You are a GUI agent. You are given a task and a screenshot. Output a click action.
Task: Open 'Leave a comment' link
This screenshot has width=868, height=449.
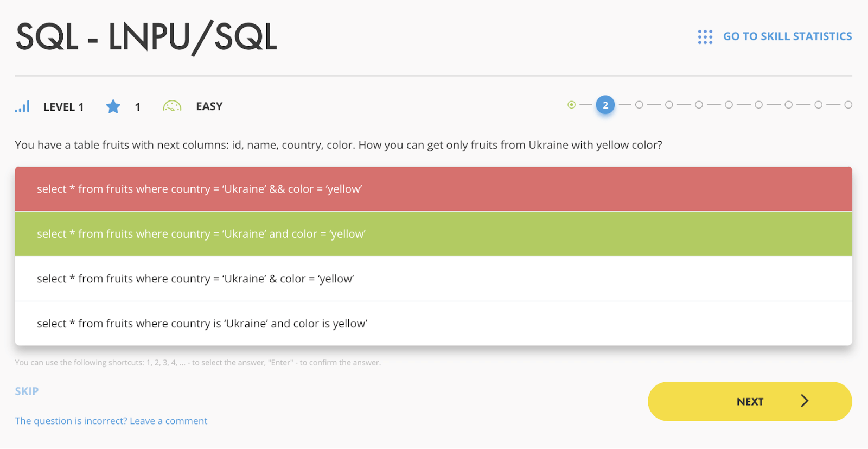111,421
